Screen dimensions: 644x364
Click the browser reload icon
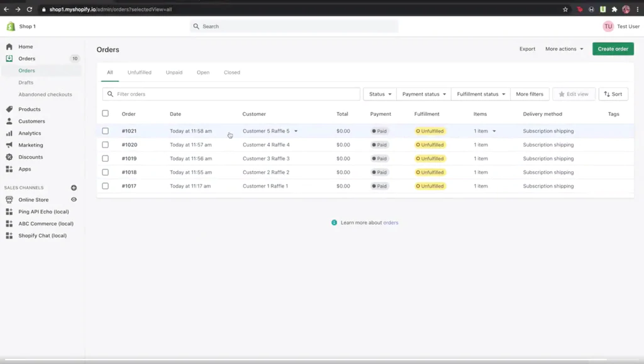[29, 9]
